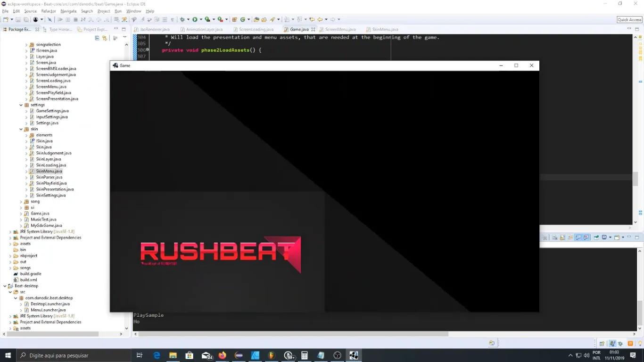Expand the song package in tree

coord(21,202)
